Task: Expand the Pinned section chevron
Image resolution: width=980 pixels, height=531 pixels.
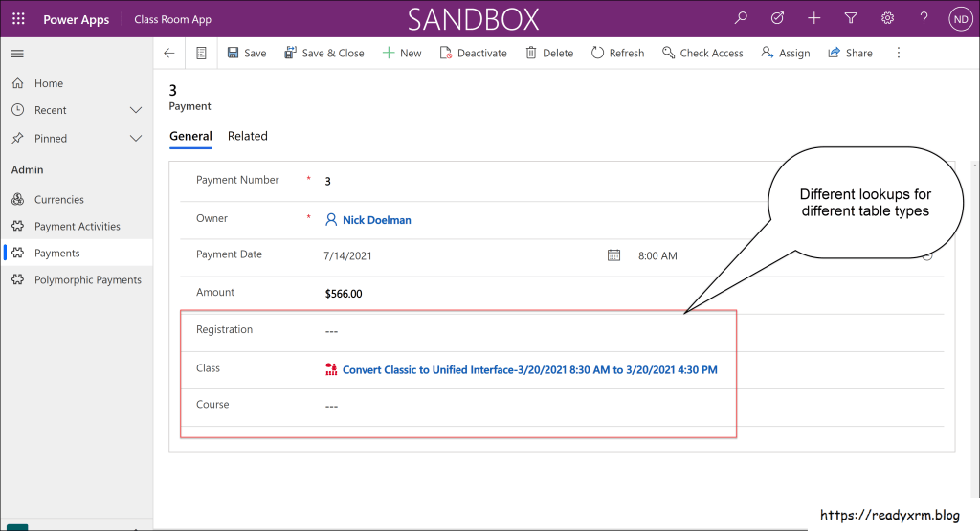Action: [136, 138]
